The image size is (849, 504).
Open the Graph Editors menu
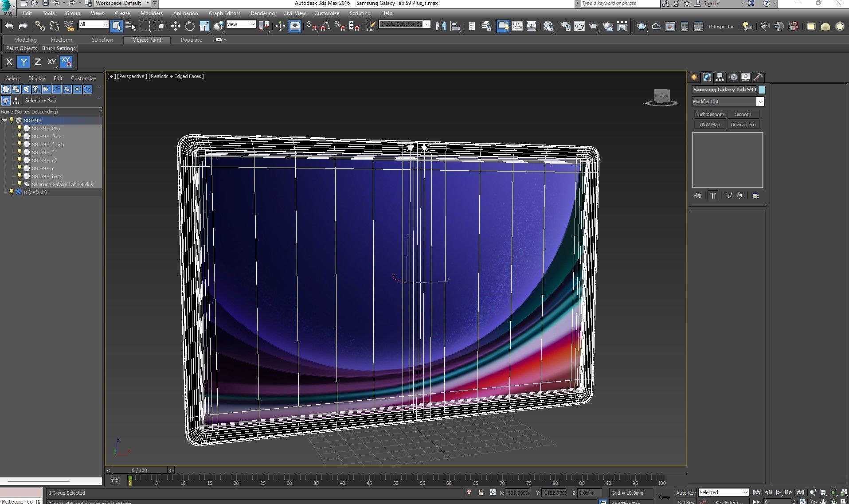click(x=225, y=13)
